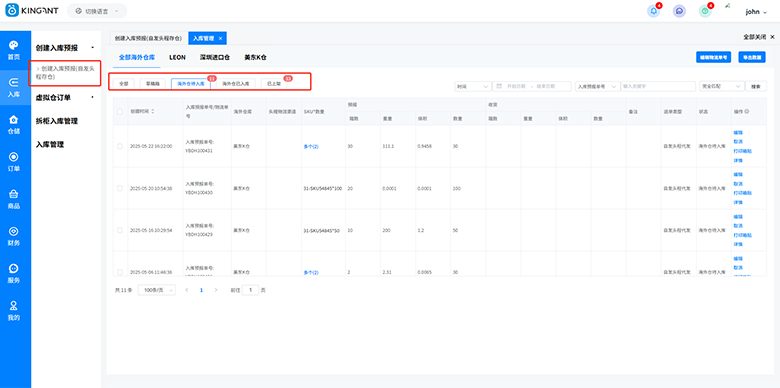Open the 首页 home sidebar icon
This screenshot has width=780, height=388.
(x=14, y=50)
